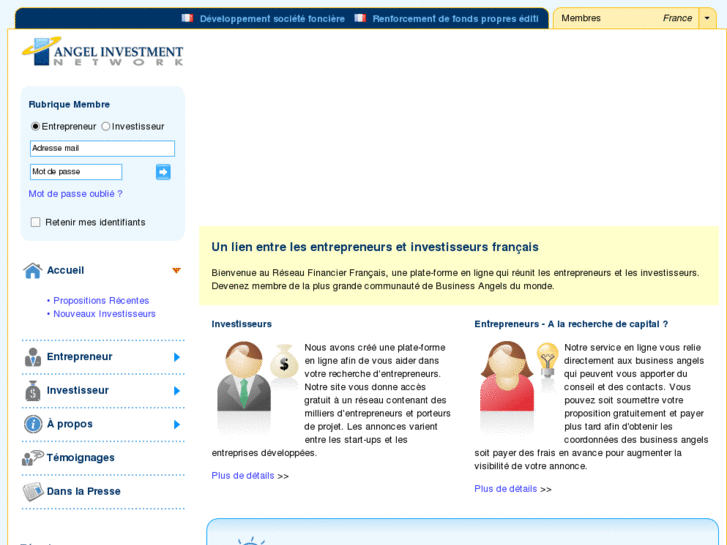Open the Investisseur sidebar menu item
The height and width of the screenshot is (545, 727).
tap(77, 391)
